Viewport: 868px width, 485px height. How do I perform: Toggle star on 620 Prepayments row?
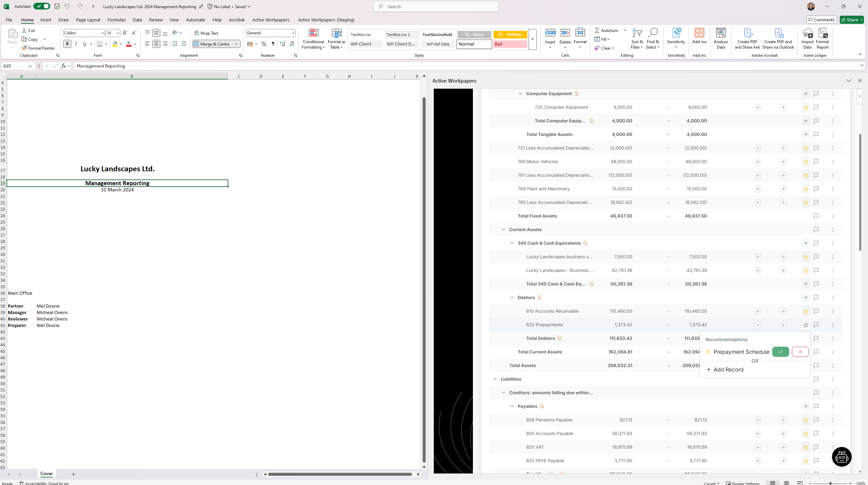pyautogui.click(x=806, y=325)
